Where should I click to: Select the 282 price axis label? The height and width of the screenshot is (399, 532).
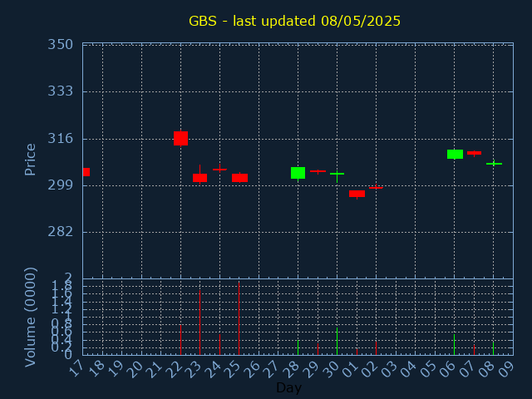point(60,231)
